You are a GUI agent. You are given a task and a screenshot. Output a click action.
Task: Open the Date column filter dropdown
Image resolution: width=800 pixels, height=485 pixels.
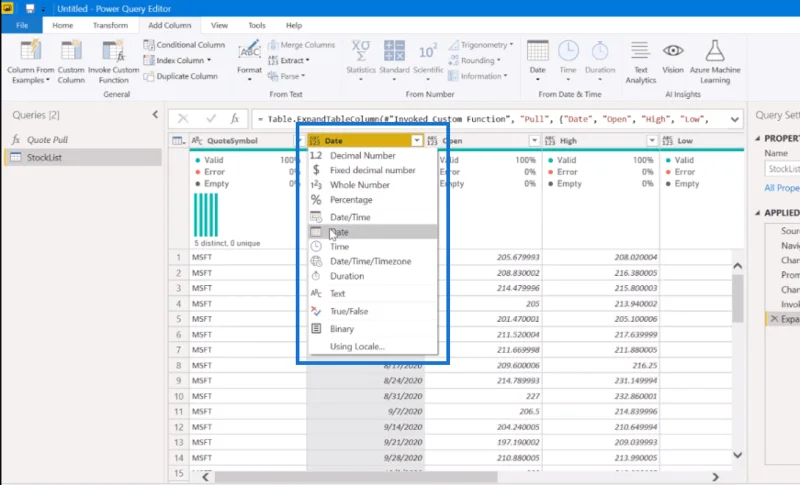pos(417,141)
